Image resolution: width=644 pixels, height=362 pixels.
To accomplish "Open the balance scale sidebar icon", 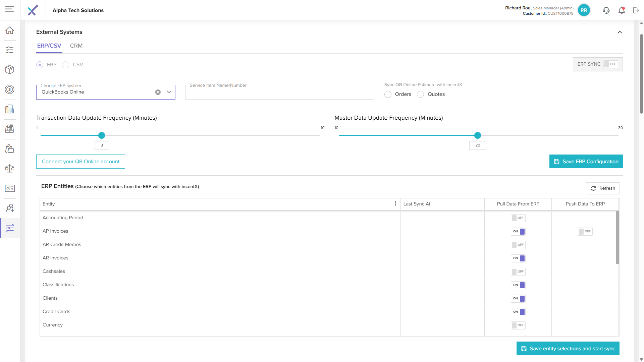I will coord(10,168).
